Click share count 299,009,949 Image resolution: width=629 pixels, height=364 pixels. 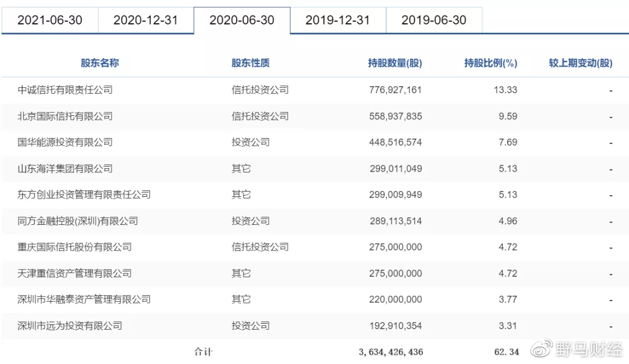coord(395,195)
